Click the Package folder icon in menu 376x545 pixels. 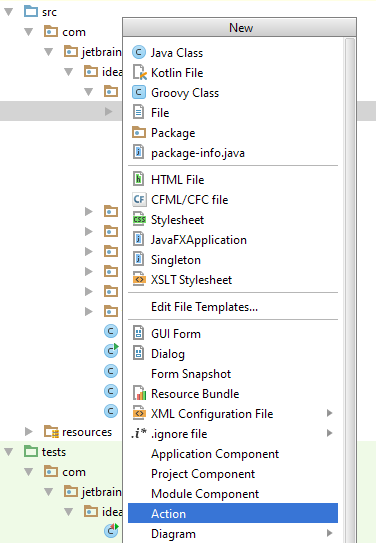pyautogui.click(x=139, y=132)
